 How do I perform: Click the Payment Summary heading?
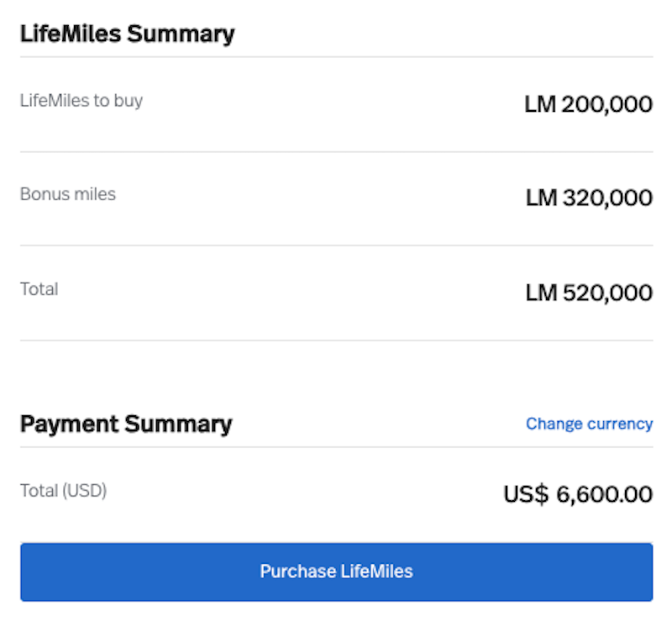pos(126,424)
